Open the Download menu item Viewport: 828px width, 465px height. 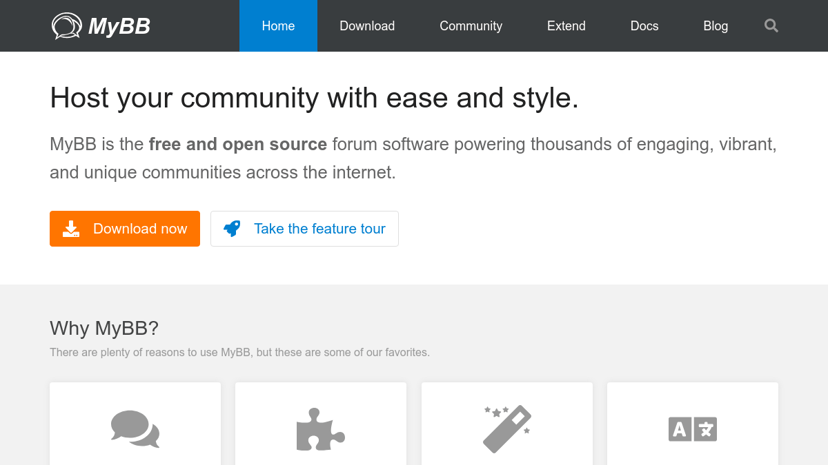(367, 26)
